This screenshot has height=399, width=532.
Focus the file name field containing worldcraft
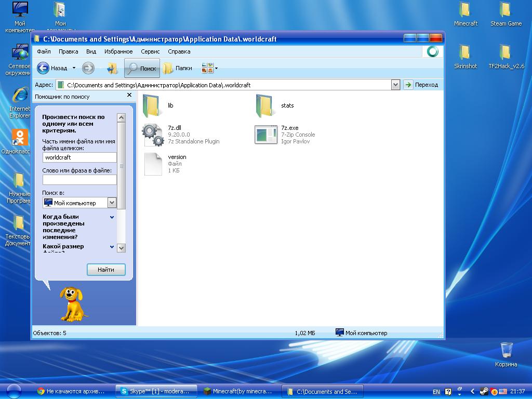point(79,157)
